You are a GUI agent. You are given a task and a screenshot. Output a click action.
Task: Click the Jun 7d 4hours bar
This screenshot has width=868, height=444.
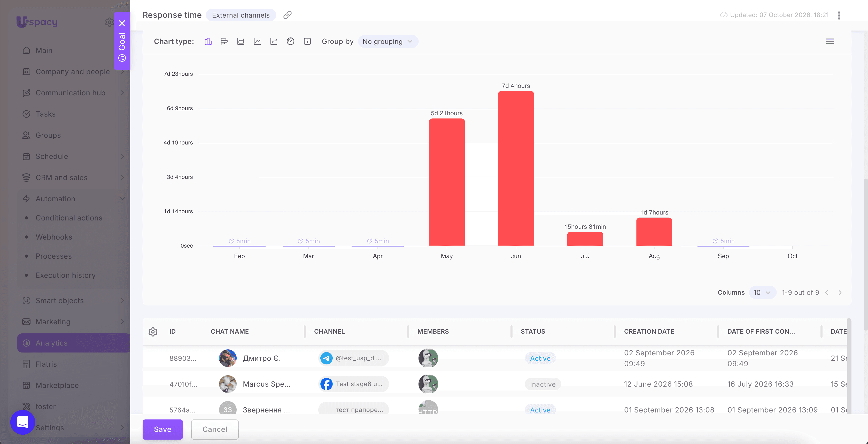coord(516,168)
